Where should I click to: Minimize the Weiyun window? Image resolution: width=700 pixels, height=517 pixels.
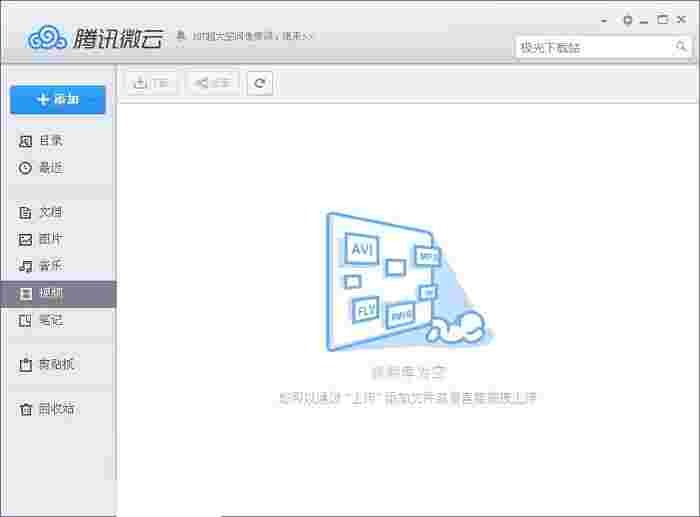click(x=644, y=21)
